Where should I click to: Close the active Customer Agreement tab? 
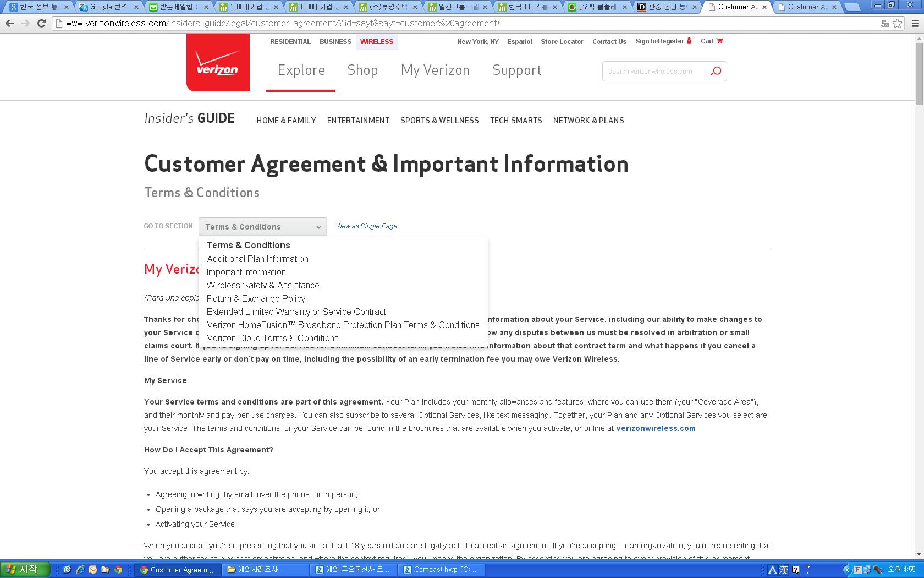click(x=764, y=7)
